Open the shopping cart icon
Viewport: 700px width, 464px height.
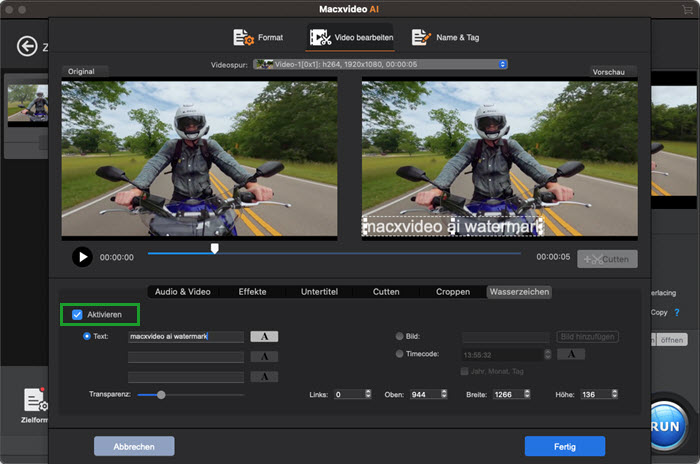pyautogui.click(x=688, y=9)
